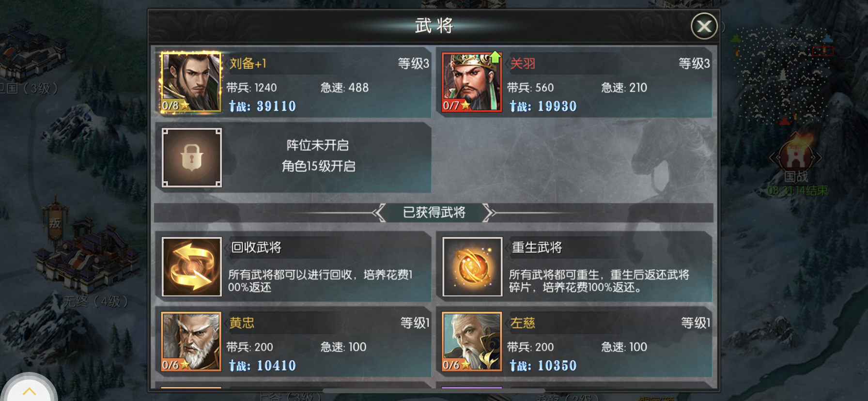Click the horizontal scrollbar at panel bottom
The image size is (868, 401).
(x=434, y=390)
